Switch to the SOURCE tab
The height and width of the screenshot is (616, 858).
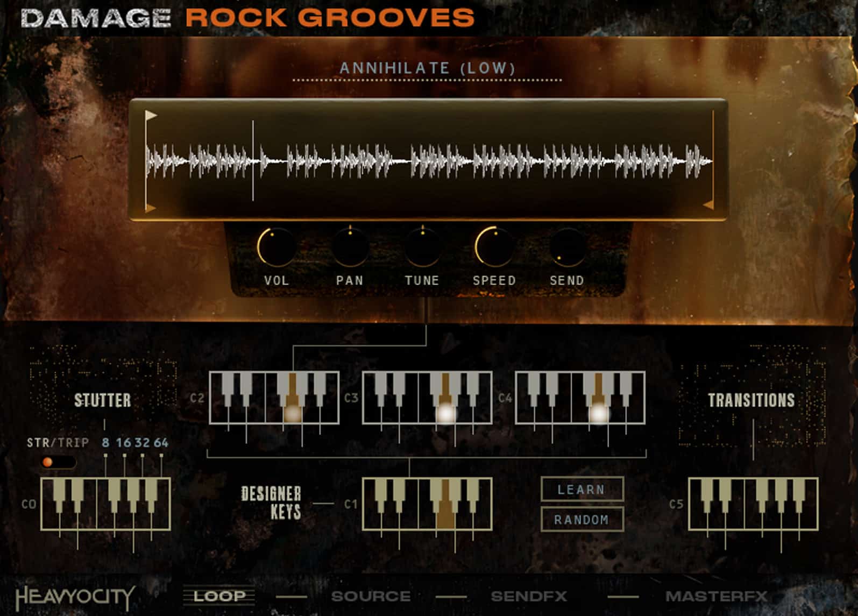[x=371, y=596]
